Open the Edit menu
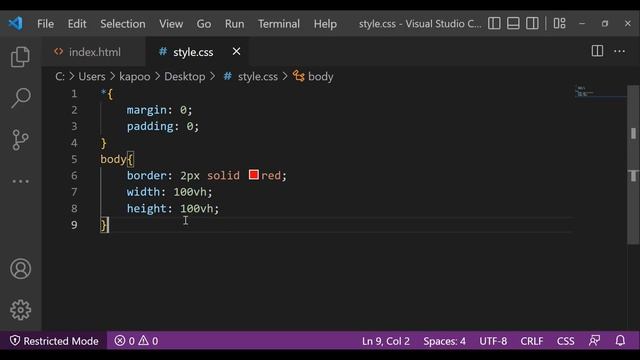Image resolution: width=640 pixels, height=360 pixels. 77,24
